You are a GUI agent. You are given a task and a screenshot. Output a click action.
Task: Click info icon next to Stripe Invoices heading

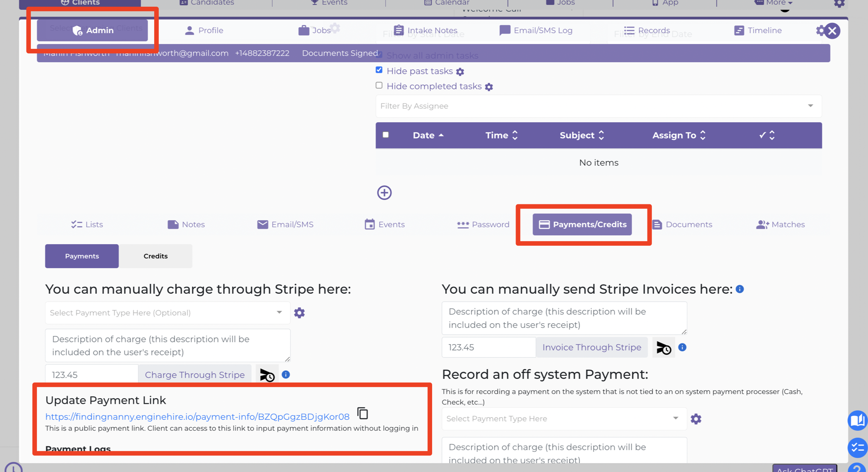(740, 289)
